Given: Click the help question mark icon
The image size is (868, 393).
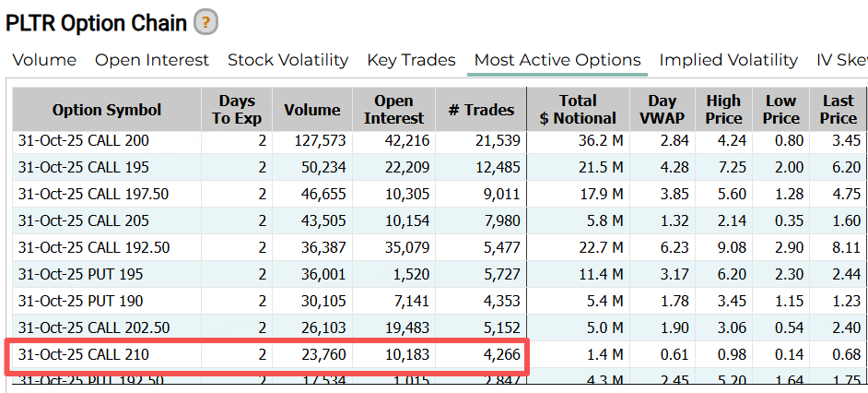Looking at the screenshot, I should tap(206, 22).
